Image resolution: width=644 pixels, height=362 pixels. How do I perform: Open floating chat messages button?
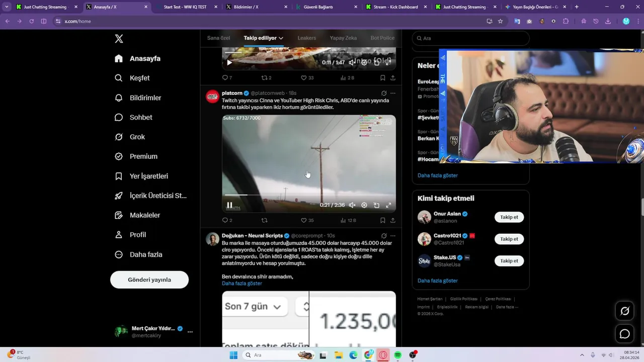(x=625, y=334)
